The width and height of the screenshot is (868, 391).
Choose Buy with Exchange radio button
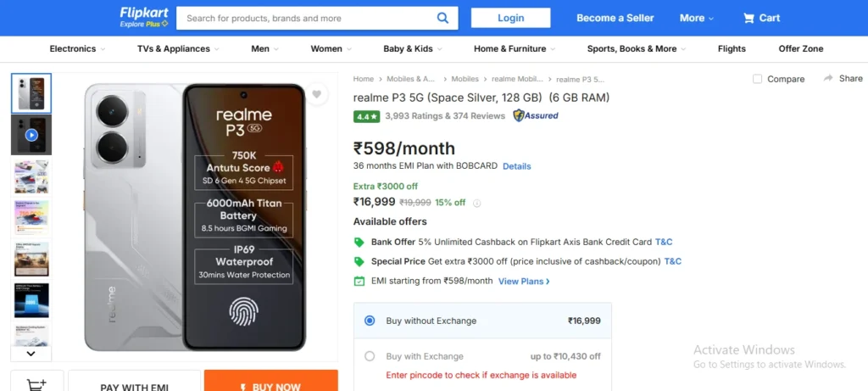click(x=370, y=356)
